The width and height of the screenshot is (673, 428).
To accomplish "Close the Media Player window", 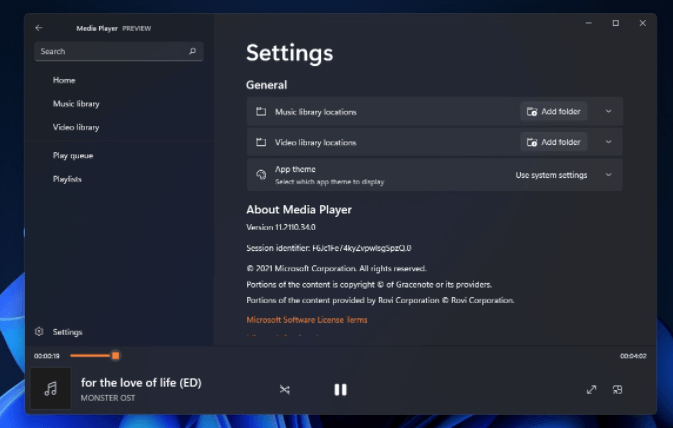I will pos(643,23).
